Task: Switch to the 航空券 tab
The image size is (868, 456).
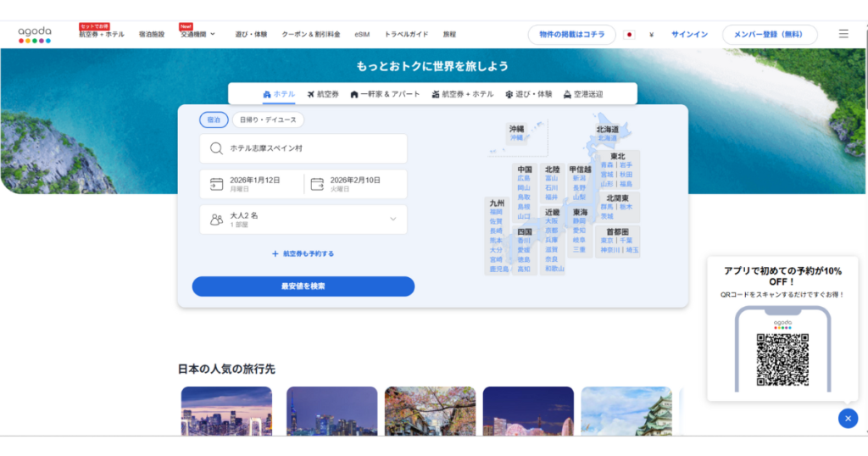Action: point(323,94)
